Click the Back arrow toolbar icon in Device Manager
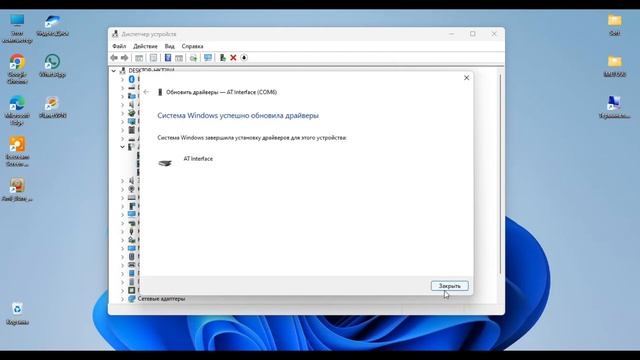640x360 pixels. click(114, 58)
